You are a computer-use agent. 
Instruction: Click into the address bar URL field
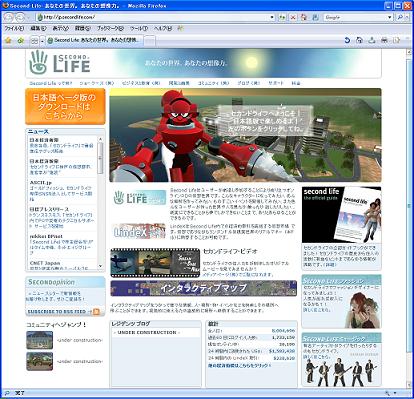156,17
